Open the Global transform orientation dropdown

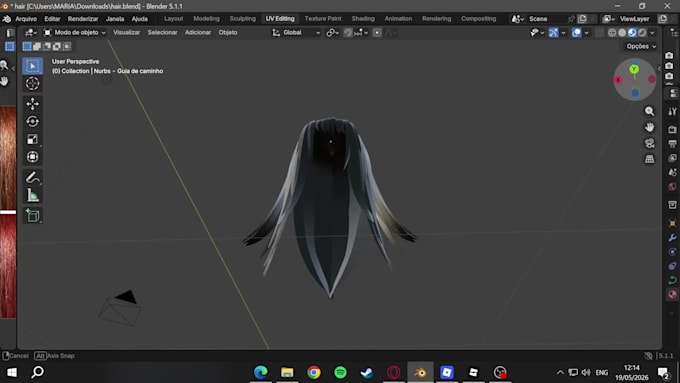click(x=296, y=33)
